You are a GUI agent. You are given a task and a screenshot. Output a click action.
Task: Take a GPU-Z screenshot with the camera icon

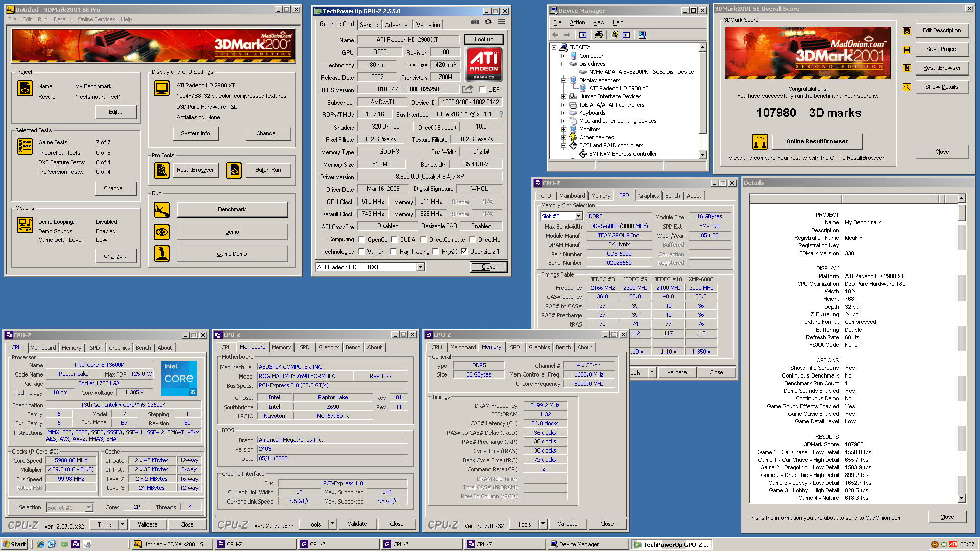(x=475, y=22)
